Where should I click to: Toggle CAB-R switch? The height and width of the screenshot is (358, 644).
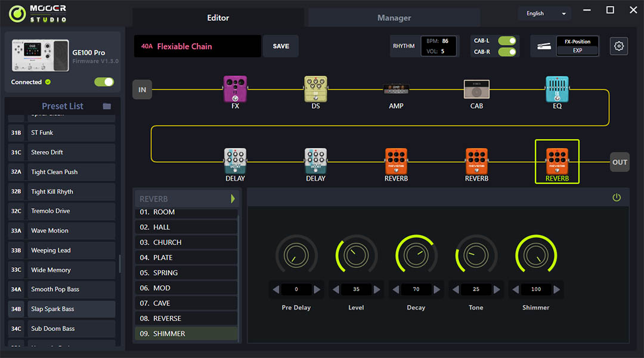point(507,52)
